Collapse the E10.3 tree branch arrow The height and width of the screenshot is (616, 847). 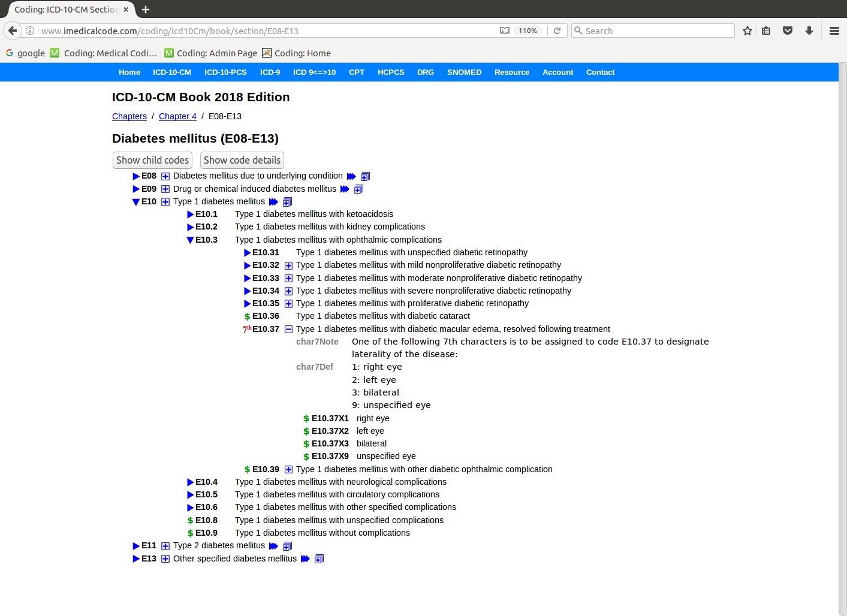click(x=190, y=240)
